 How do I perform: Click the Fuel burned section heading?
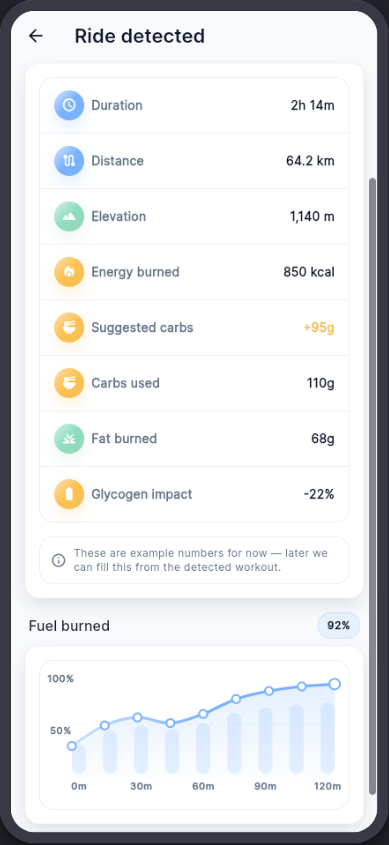[x=69, y=626]
